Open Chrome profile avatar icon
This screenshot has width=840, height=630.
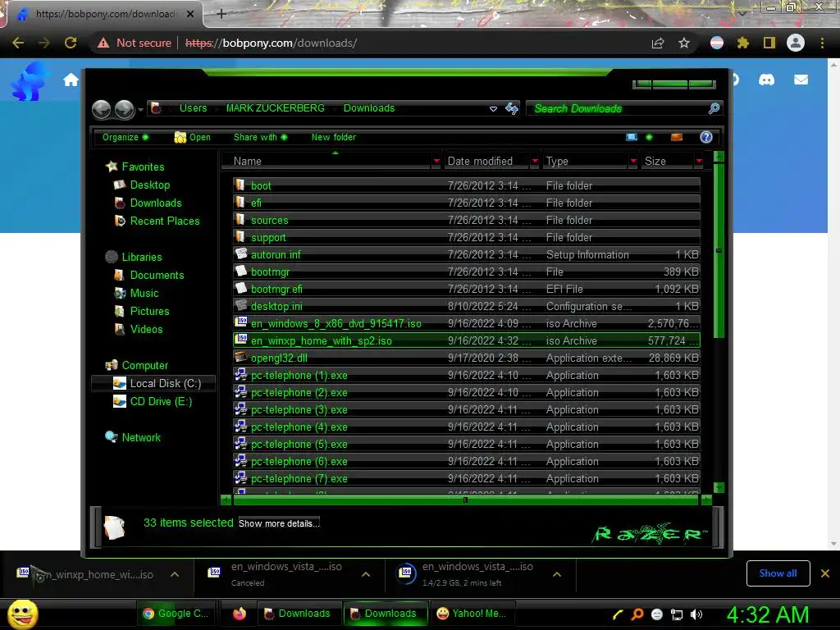point(796,43)
